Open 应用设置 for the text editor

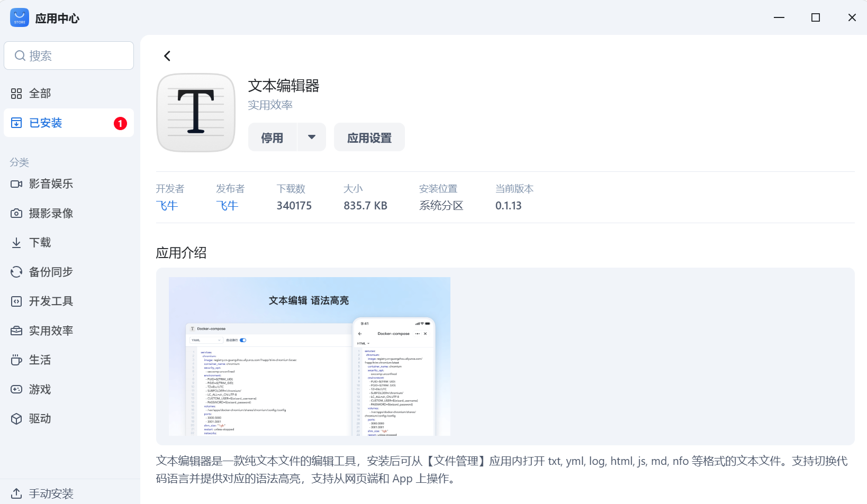369,138
